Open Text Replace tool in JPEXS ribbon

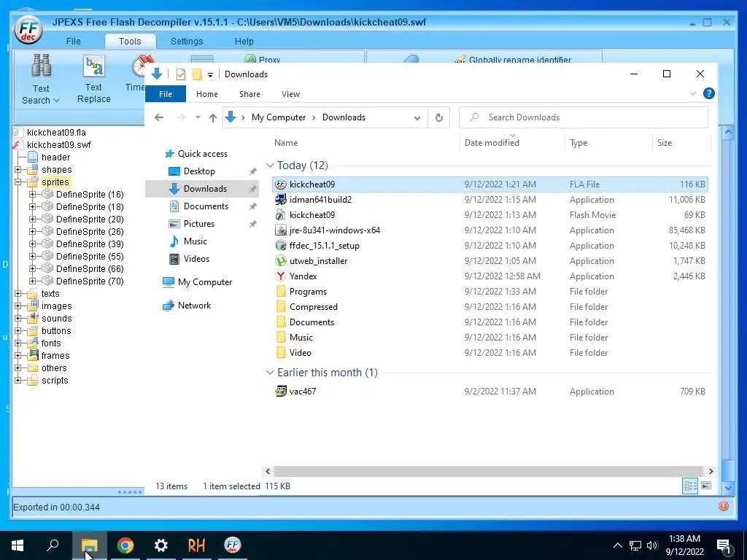tap(94, 79)
